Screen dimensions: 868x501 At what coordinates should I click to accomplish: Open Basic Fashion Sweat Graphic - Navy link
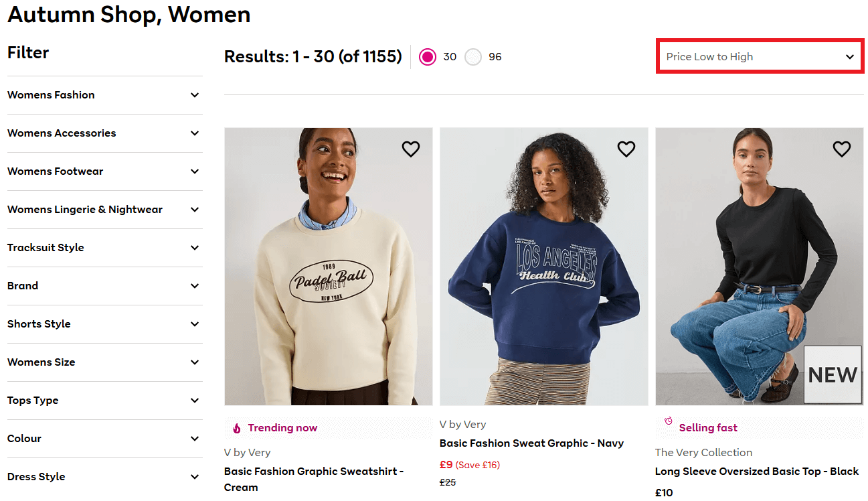point(531,443)
